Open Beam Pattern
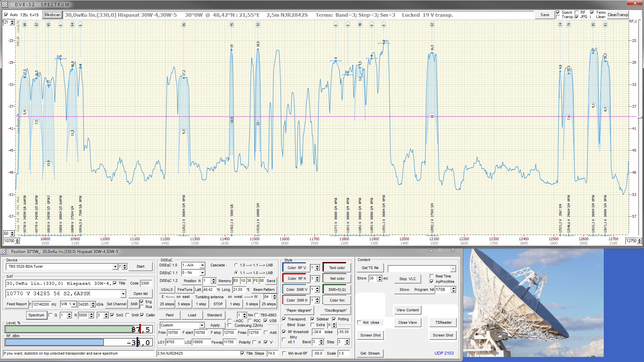Viewport: 644px width, 362px height. [264, 290]
